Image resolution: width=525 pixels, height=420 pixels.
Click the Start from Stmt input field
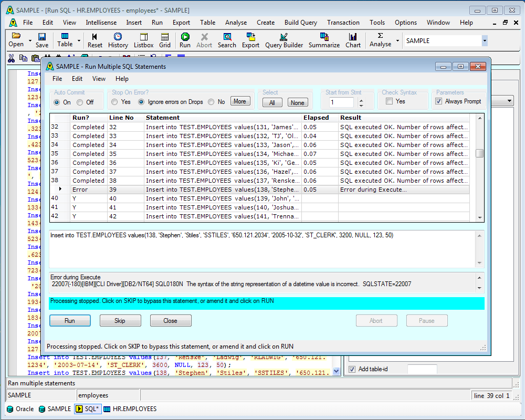point(342,102)
